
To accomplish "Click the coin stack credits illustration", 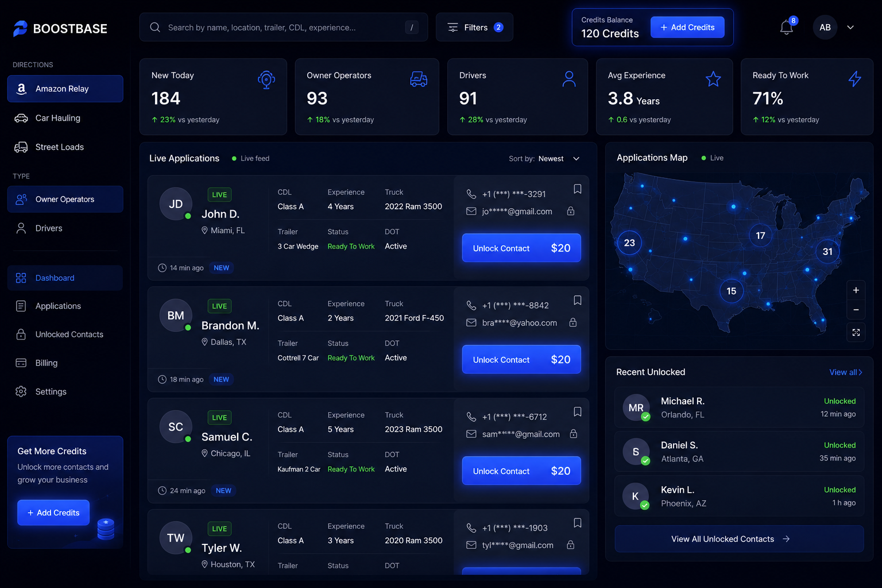I will coord(106,529).
